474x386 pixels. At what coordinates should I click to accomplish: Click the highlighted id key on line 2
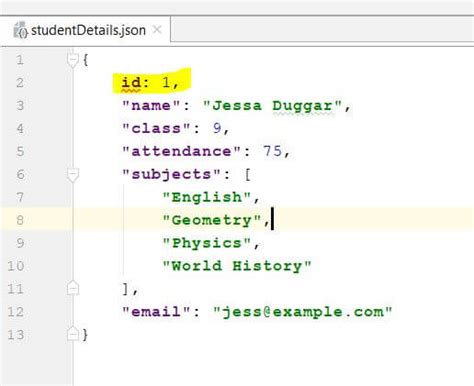[x=131, y=82]
